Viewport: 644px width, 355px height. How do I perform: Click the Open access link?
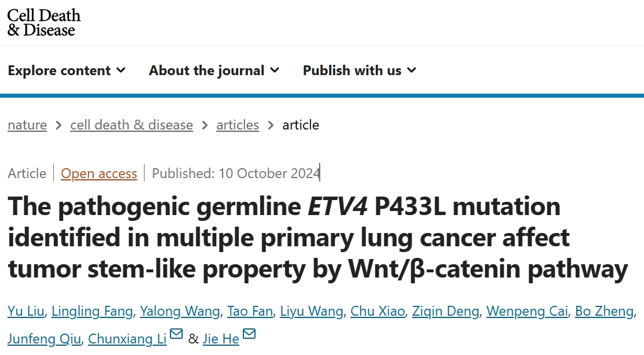[99, 173]
